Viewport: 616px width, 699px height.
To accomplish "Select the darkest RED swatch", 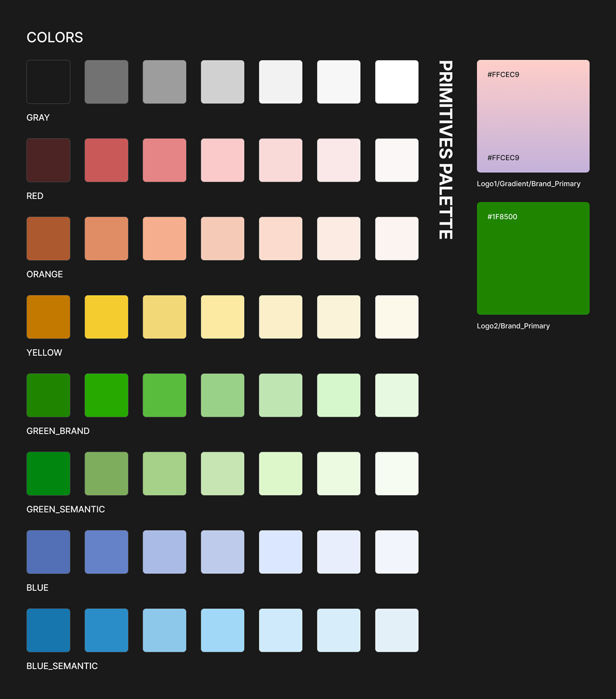I will 48,160.
